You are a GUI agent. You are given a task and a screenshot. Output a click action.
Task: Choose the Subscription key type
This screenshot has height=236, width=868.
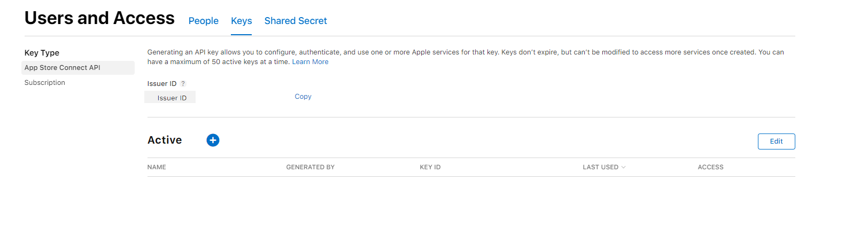click(45, 83)
